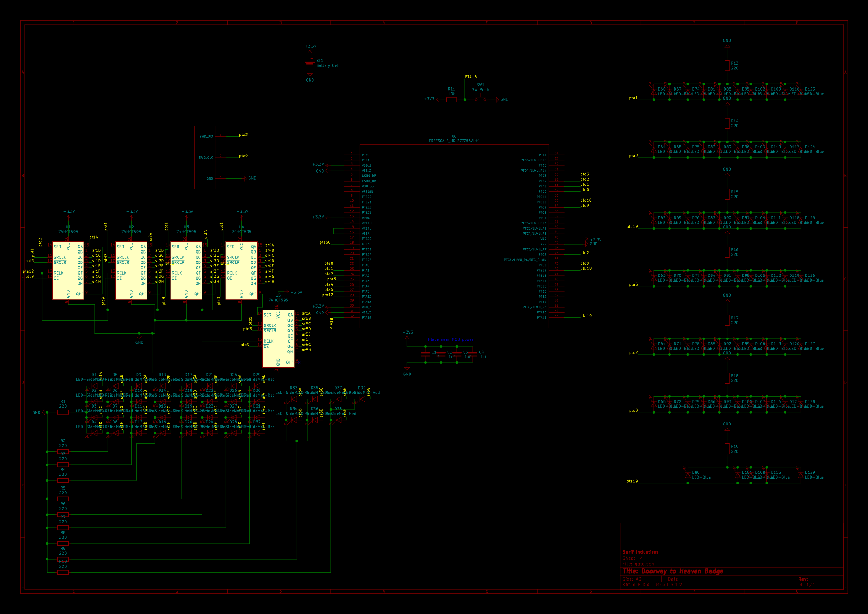The height and width of the screenshot is (614, 868).
Task: Click the U2 74HCT595 shift register body
Action: click(x=131, y=271)
